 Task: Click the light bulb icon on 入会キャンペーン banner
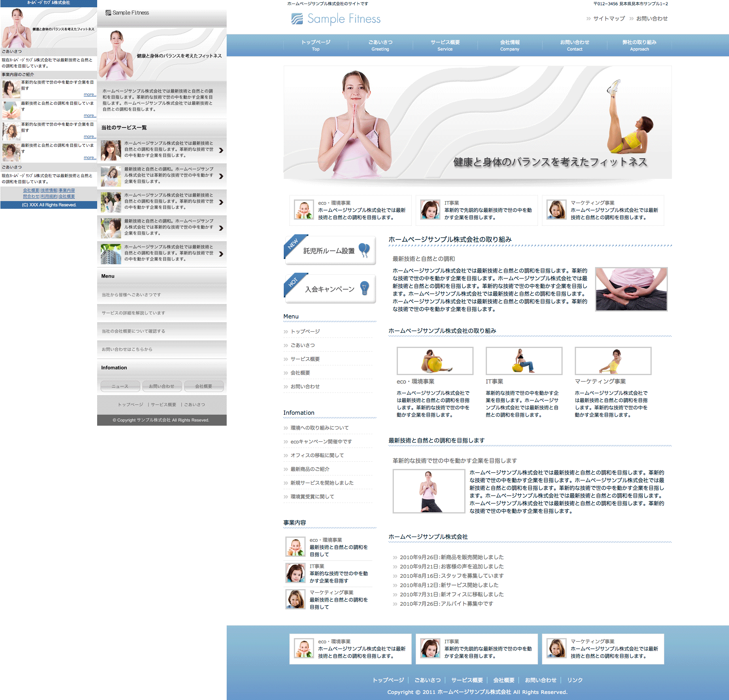(x=364, y=288)
